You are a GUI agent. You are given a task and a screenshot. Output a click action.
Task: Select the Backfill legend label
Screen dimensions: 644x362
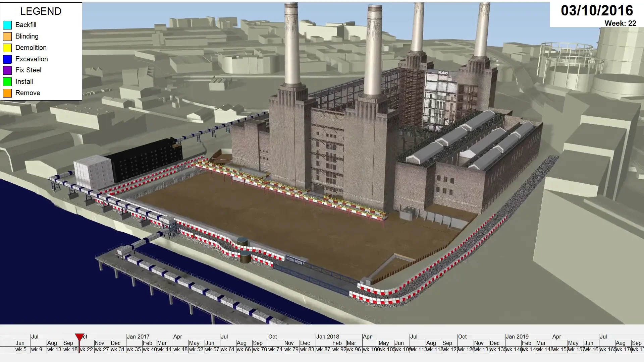(26, 25)
